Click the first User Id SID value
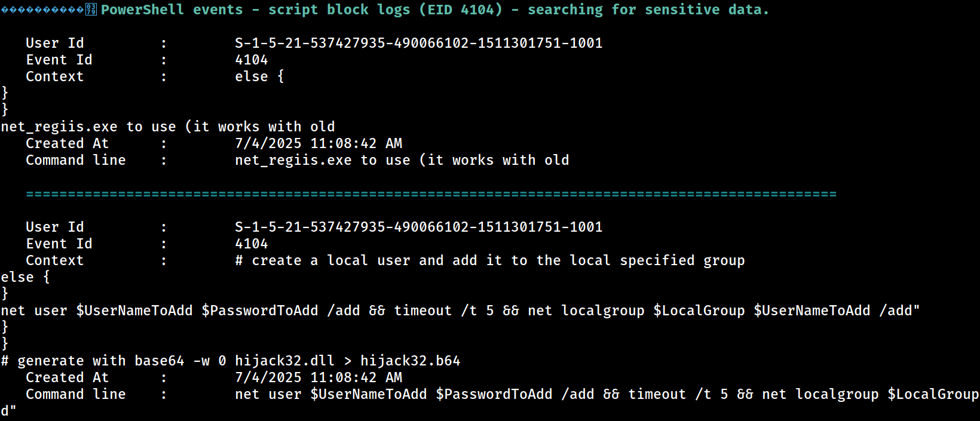The height and width of the screenshot is (421, 980). click(x=418, y=43)
